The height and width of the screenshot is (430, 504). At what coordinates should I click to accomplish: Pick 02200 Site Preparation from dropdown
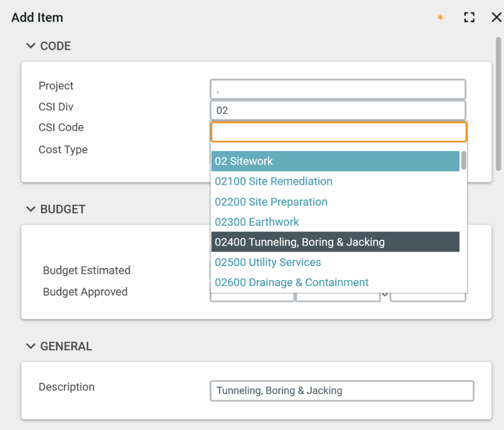click(271, 202)
